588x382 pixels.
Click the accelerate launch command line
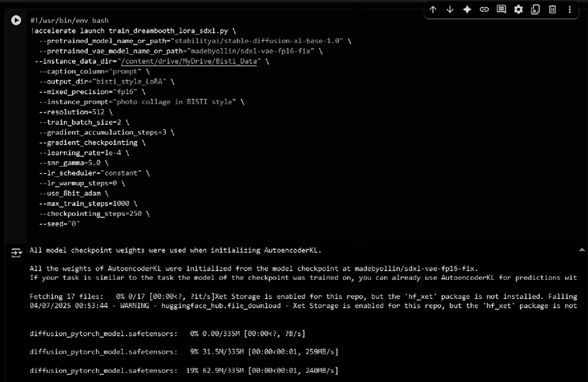pyautogui.click(x=131, y=31)
